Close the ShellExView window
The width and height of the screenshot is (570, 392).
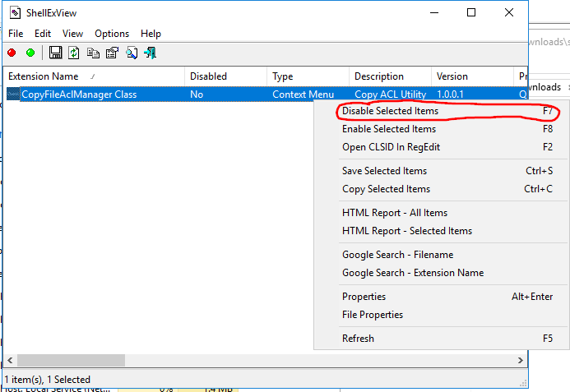[509, 12]
